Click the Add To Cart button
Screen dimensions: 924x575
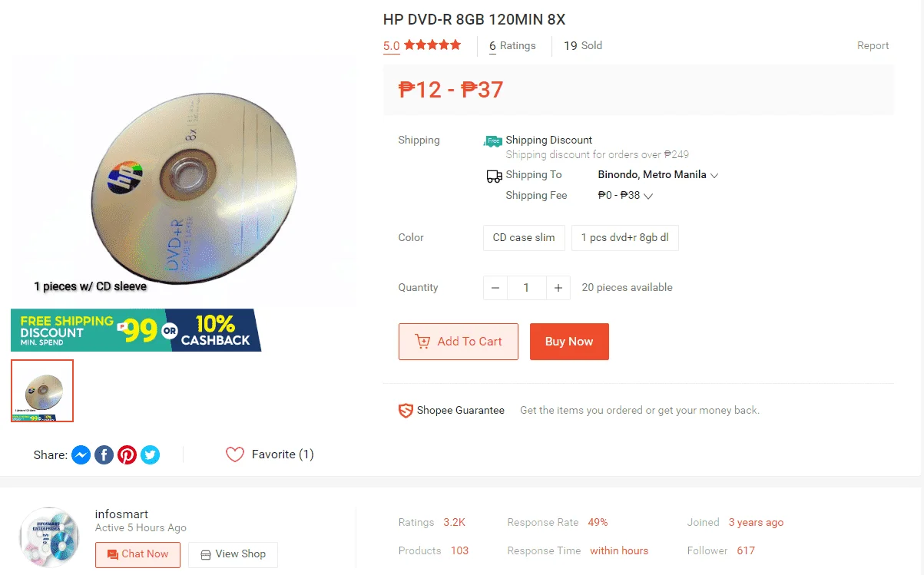click(459, 342)
